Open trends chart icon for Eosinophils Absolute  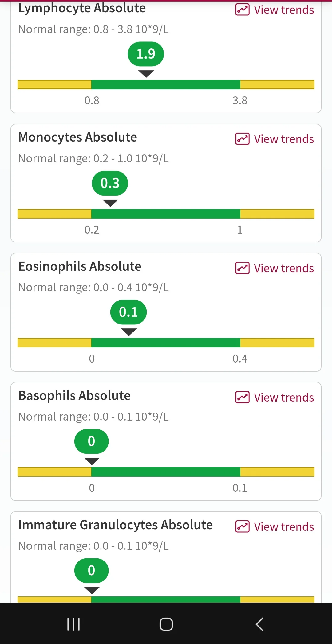click(x=242, y=268)
